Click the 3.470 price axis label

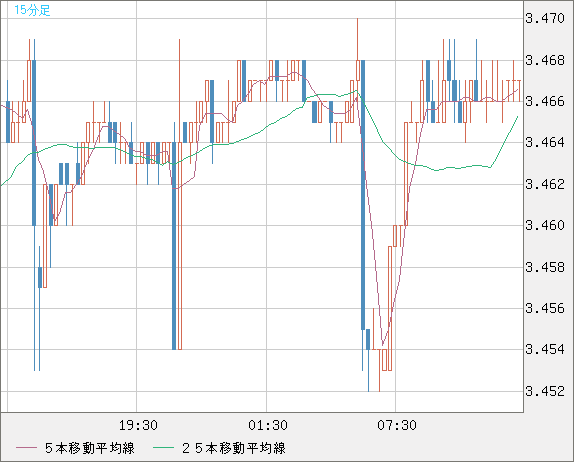(x=545, y=18)
